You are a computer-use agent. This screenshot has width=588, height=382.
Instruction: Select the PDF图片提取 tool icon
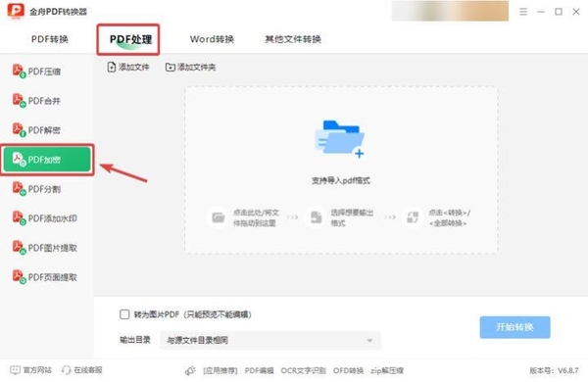coord(19,248)
